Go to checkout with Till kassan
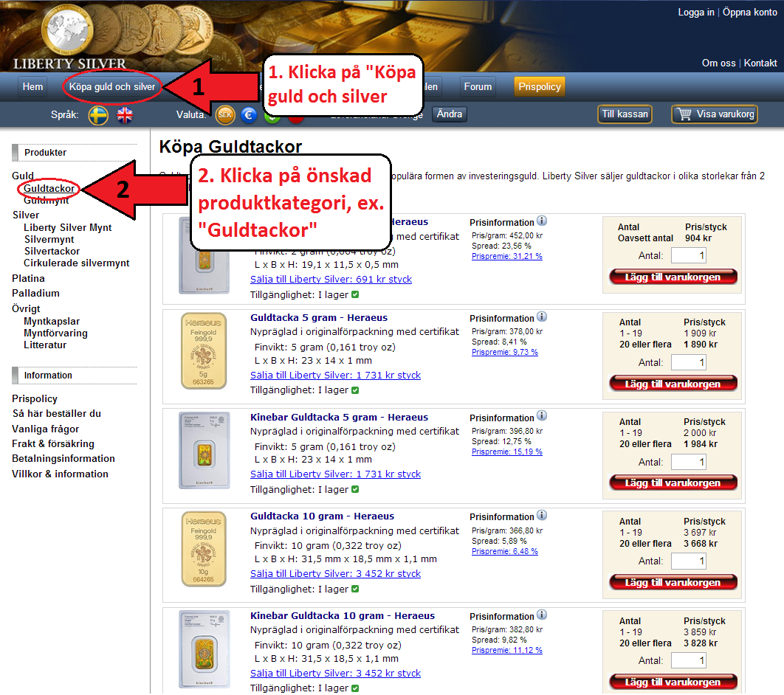Screen dimensions: 784x695 [625, 114]
